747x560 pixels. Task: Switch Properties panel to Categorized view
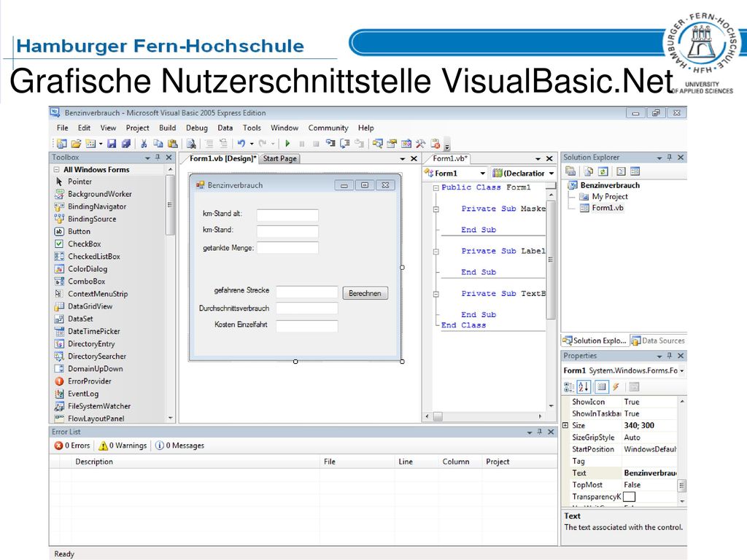point(569,386)
